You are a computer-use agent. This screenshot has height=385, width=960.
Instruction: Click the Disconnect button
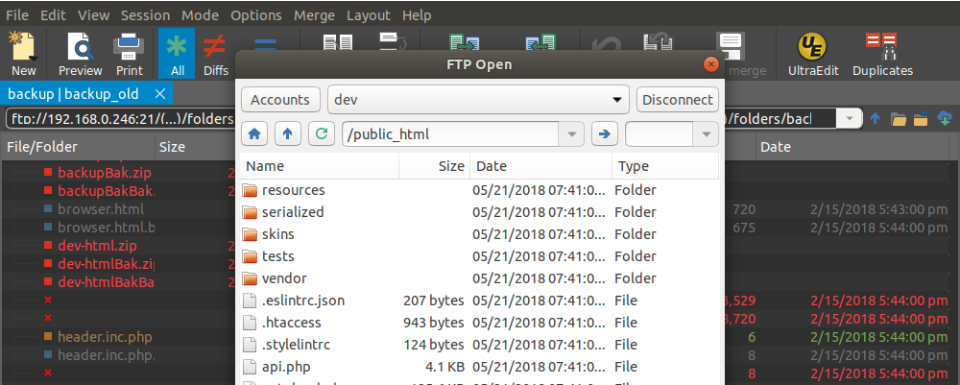click(x=677, y=100)
